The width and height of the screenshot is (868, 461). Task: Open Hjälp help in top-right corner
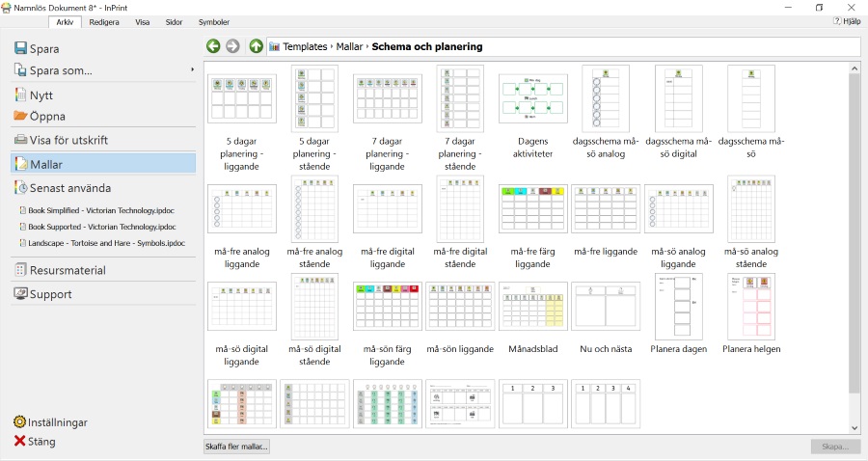846,21
